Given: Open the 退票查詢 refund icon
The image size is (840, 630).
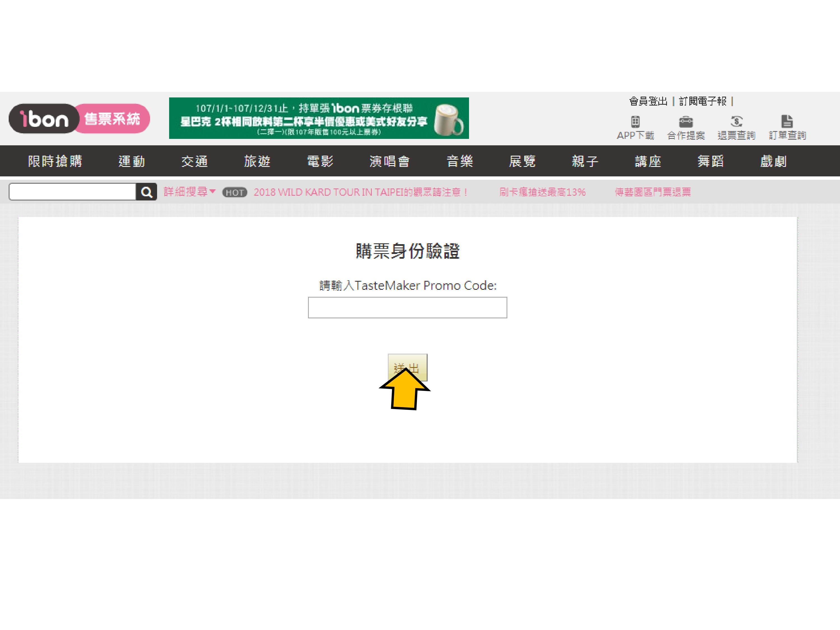Looking at the screenshot, I should pos(736,122).
